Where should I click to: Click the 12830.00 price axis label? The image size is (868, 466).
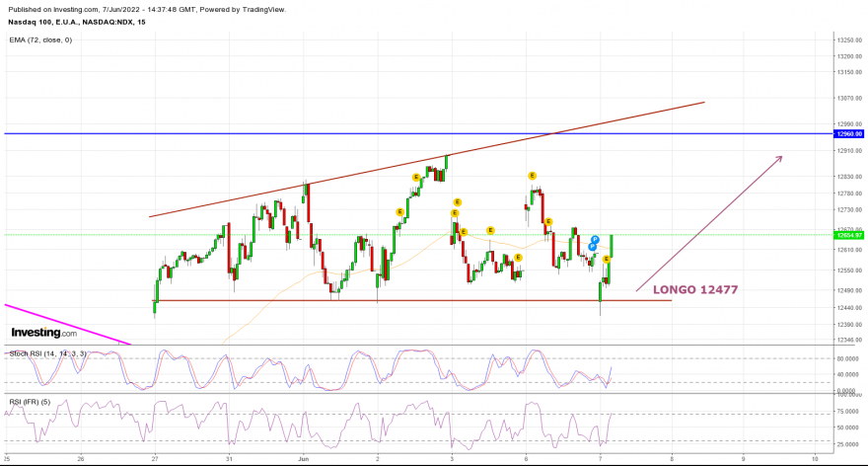tap(849, 176)
